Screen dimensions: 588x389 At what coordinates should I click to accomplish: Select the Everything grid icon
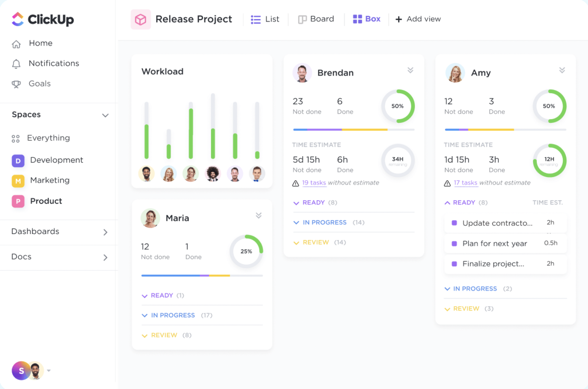(16, 139)
